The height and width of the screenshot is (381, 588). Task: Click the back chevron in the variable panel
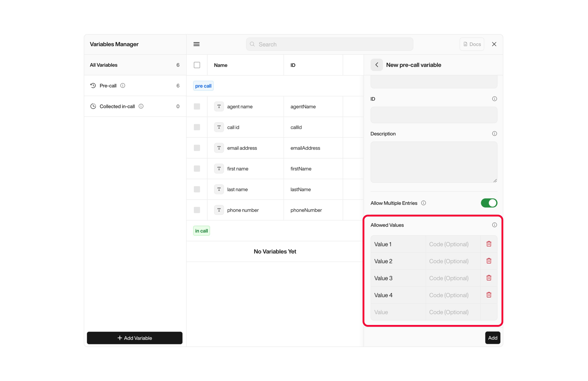point(376,65)
